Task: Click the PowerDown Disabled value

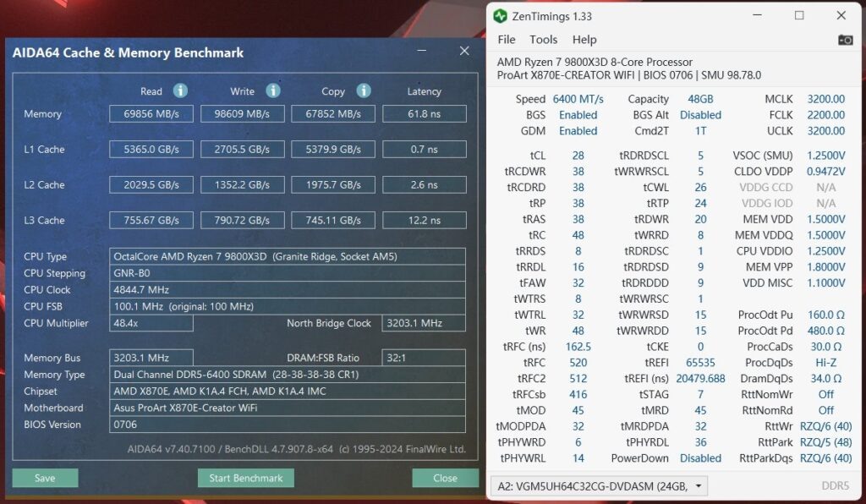Action: point(700,458)
